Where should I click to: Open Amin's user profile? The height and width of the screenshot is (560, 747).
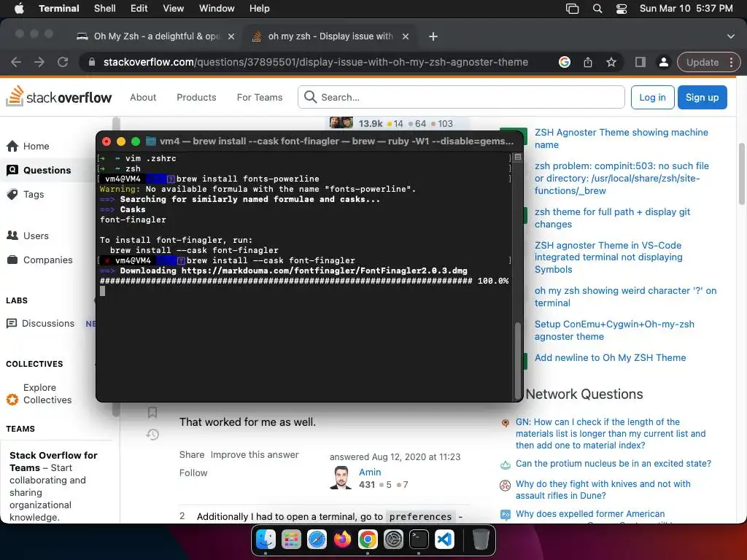coord(370,472)
